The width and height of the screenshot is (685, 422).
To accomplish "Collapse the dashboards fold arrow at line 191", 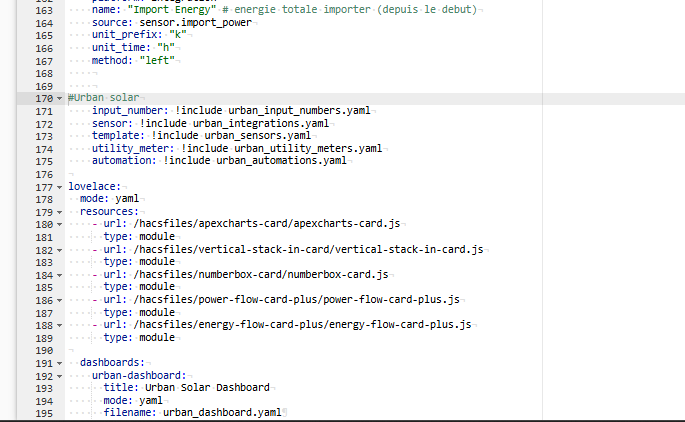I will [59, 364].
